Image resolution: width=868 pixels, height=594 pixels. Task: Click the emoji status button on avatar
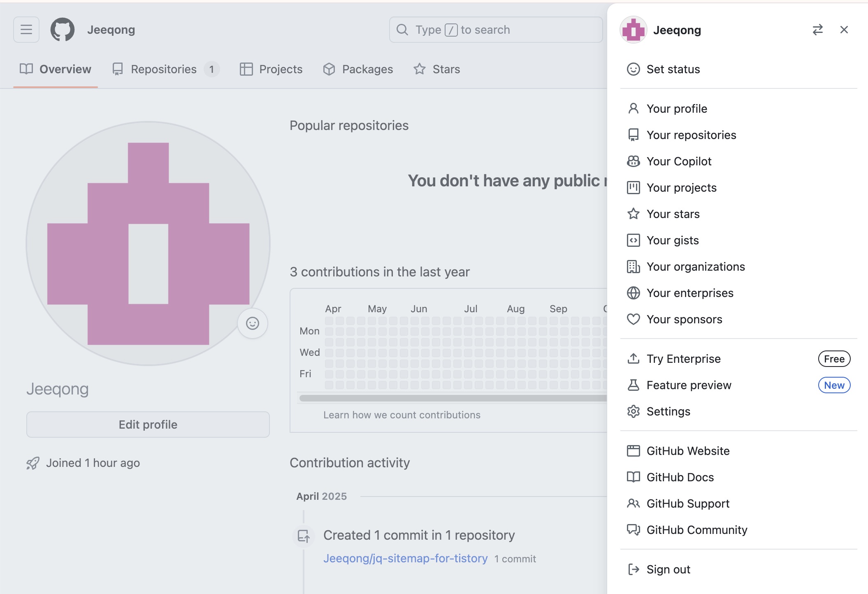pyautogui.click(x=253, y=323)
